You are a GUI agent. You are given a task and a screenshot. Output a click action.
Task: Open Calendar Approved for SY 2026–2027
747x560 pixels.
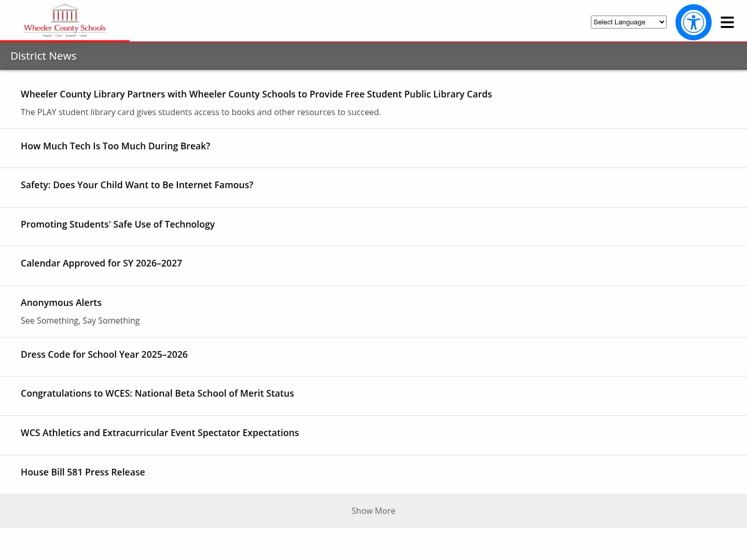(x=101, y=263)
